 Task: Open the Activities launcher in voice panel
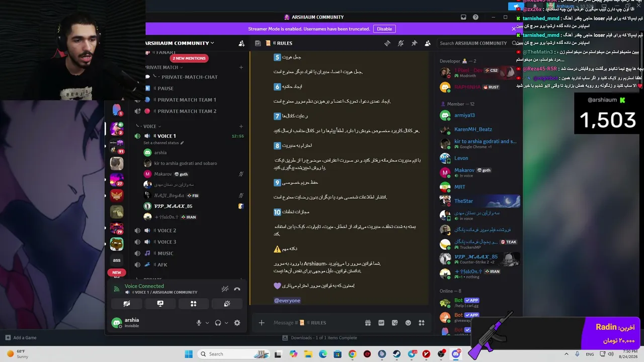coord(193,304)
